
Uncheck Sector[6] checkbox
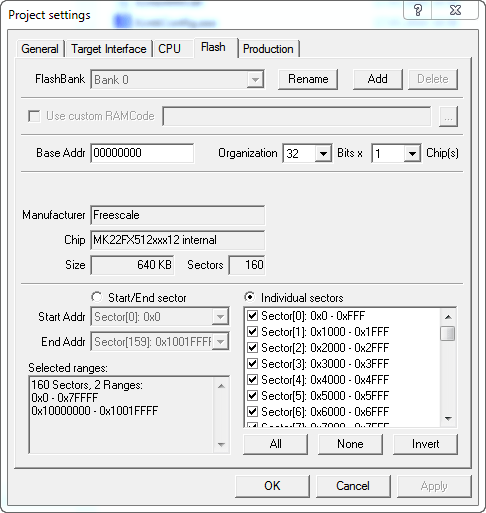(x=252, y=411)
